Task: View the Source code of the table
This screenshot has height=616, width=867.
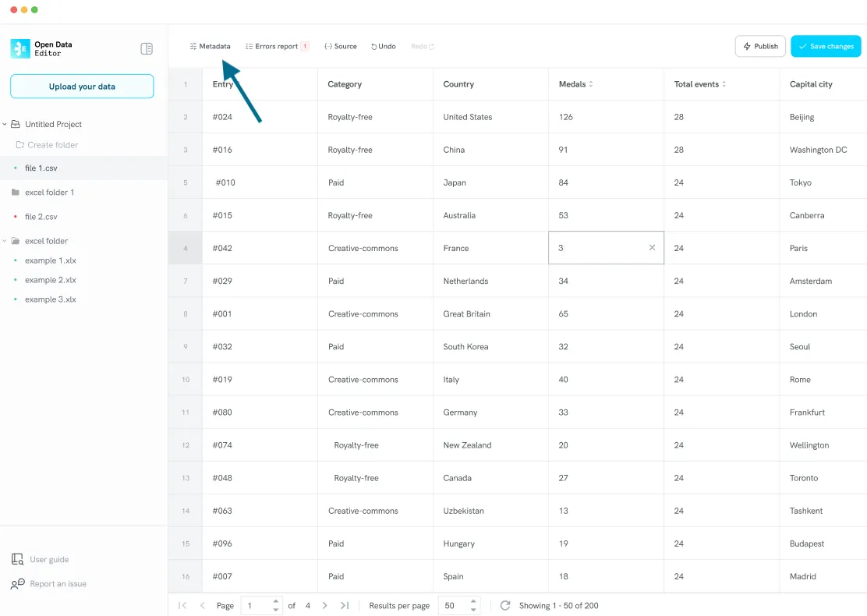Action: pos(340,46)
